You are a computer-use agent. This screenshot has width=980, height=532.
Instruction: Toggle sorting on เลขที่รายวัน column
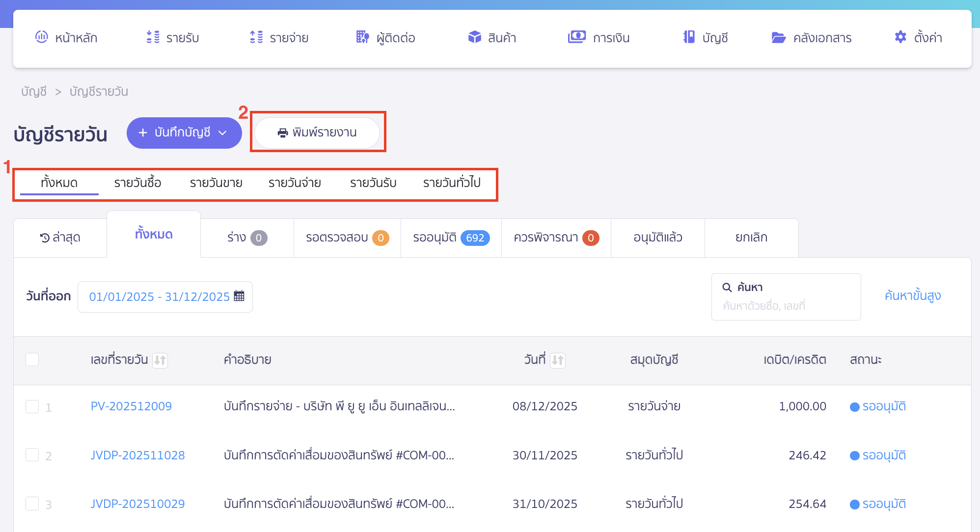161,360
